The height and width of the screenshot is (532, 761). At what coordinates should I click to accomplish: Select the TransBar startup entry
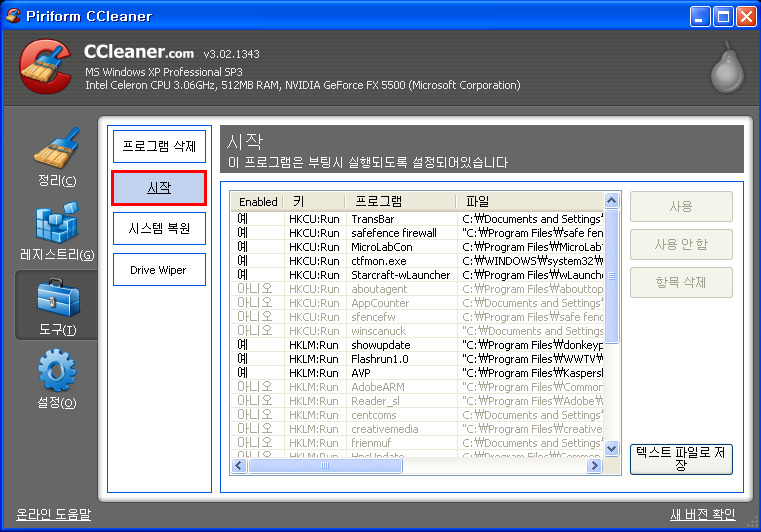[x=417, y=219]
